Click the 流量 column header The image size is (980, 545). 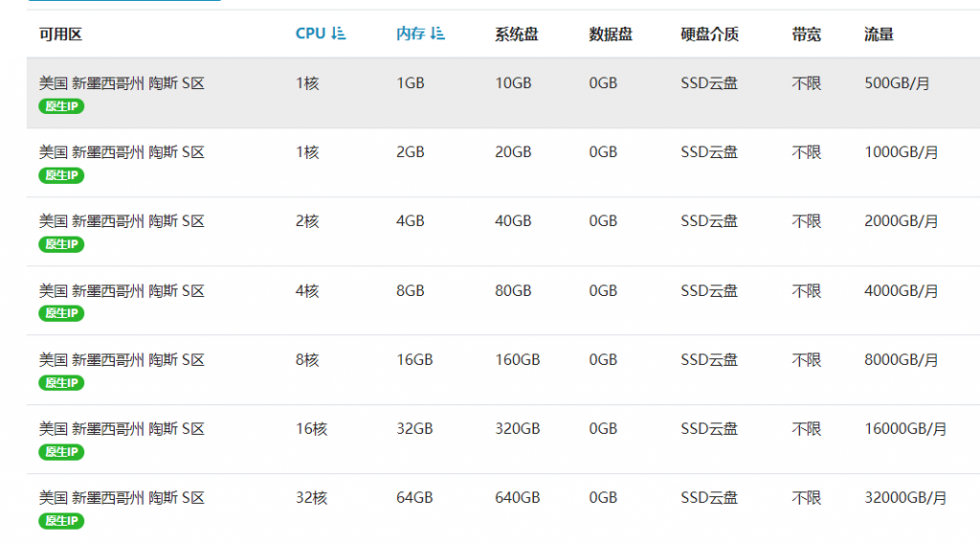pyautogui.click(x=879, y=34)
